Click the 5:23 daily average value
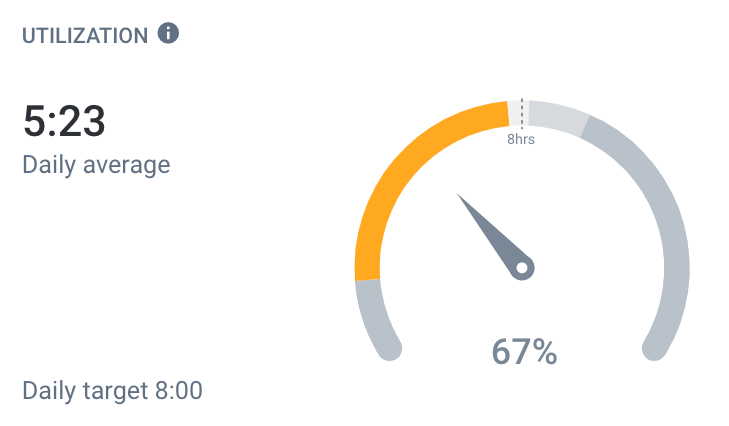 pos(64,121)
